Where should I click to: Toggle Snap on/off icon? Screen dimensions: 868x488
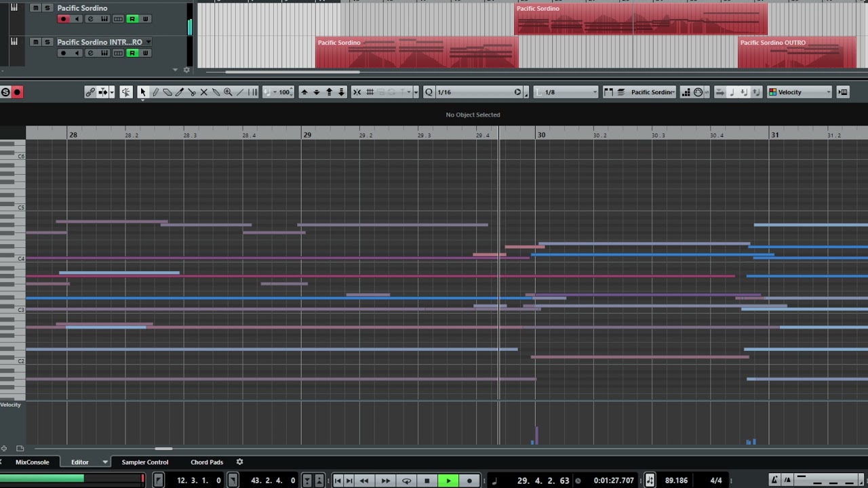coord(357,92)
